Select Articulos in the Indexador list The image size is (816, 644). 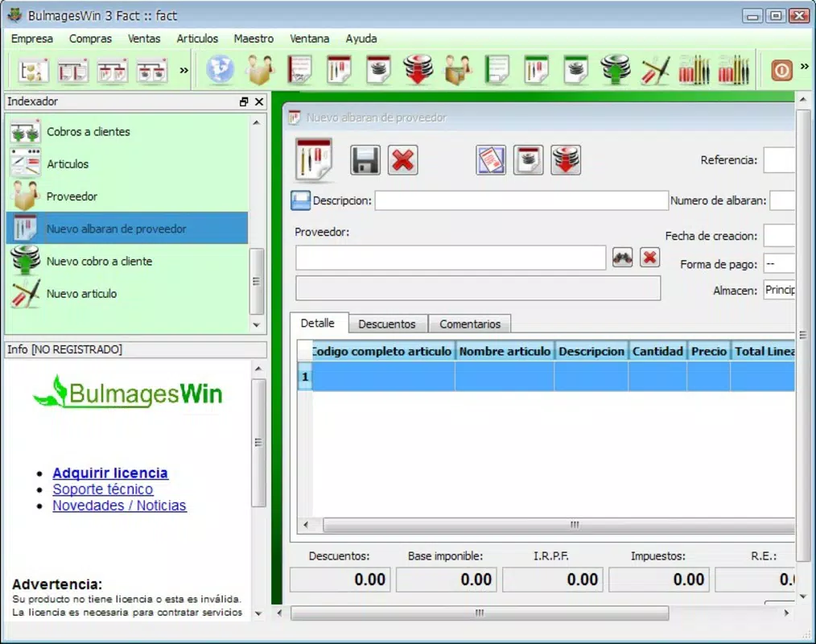click(x=127, y=164)
